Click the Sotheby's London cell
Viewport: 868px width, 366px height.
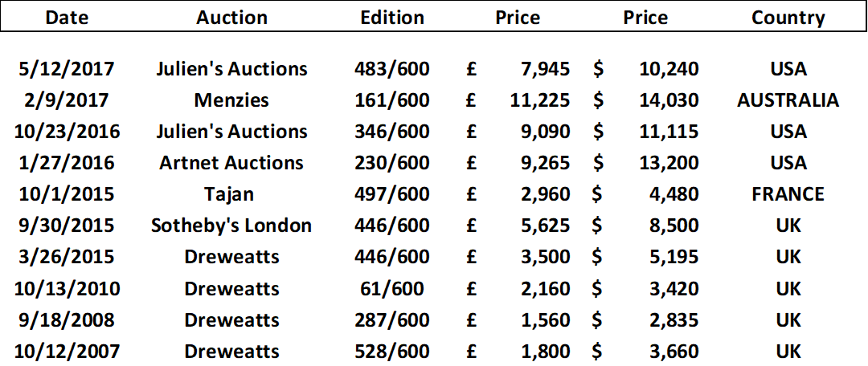232,226
